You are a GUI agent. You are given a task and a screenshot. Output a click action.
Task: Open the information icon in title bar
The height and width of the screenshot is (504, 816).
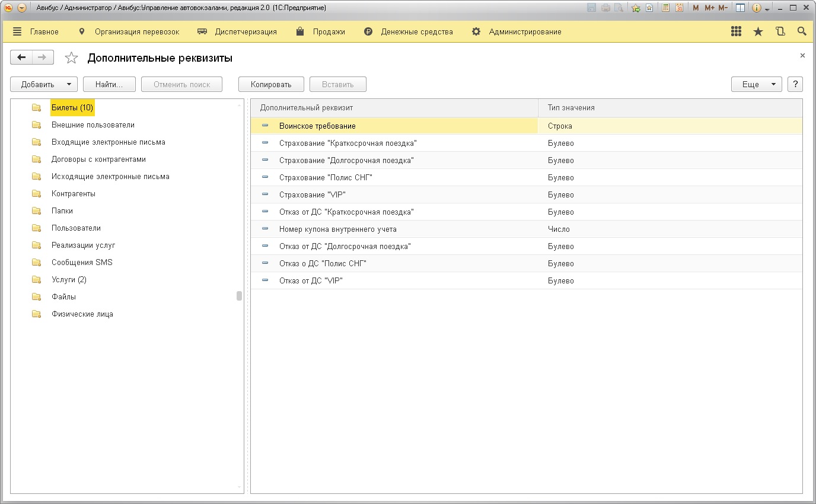[x=757, y=8]
